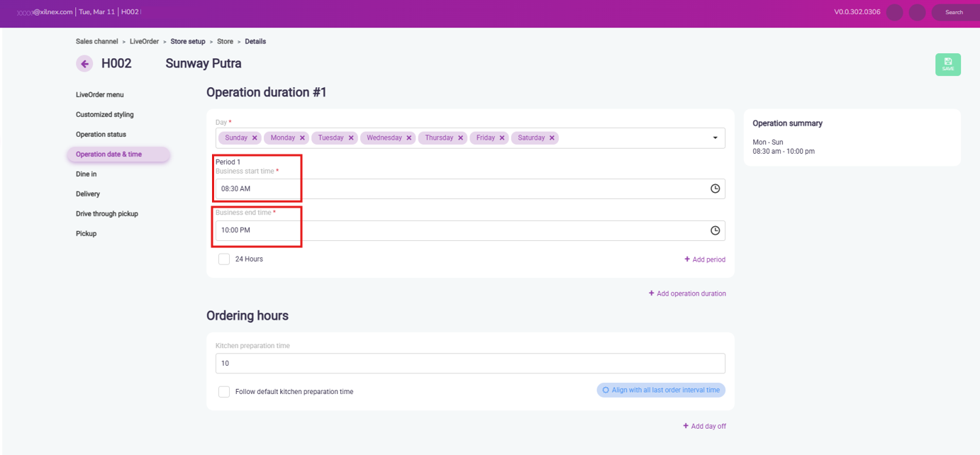Click the back arrow beside H002

click(84, 64)
